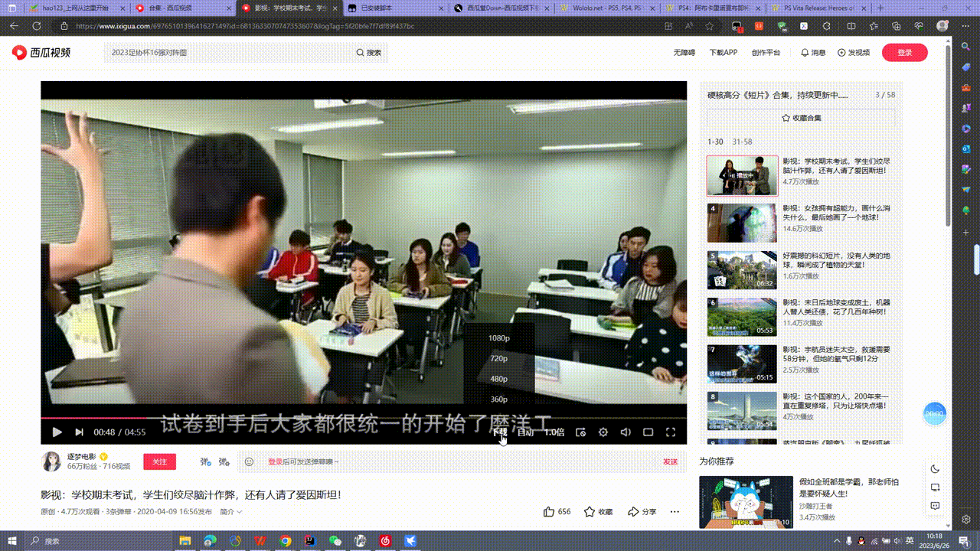Open playlist video 5 thumbnail (06:32)
Image resolution: width=980 pixels, height=551 pixels.
[x=742, y=270]
